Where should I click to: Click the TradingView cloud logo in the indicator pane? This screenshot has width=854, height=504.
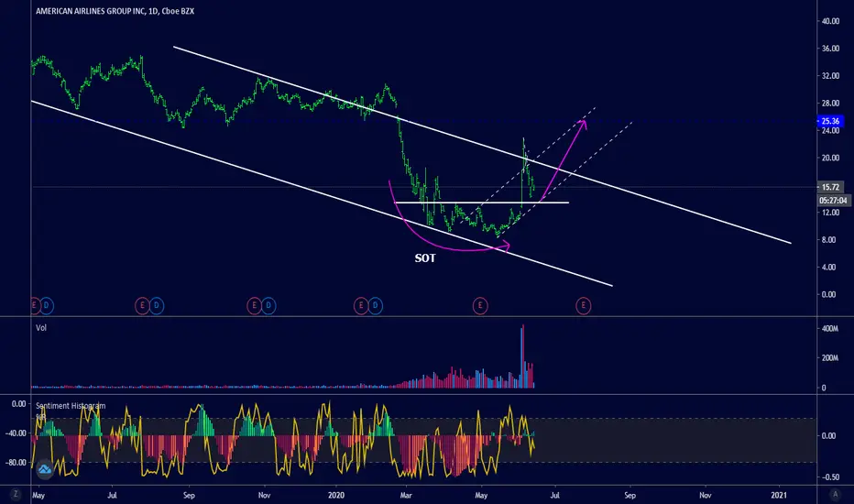(45, 469)
